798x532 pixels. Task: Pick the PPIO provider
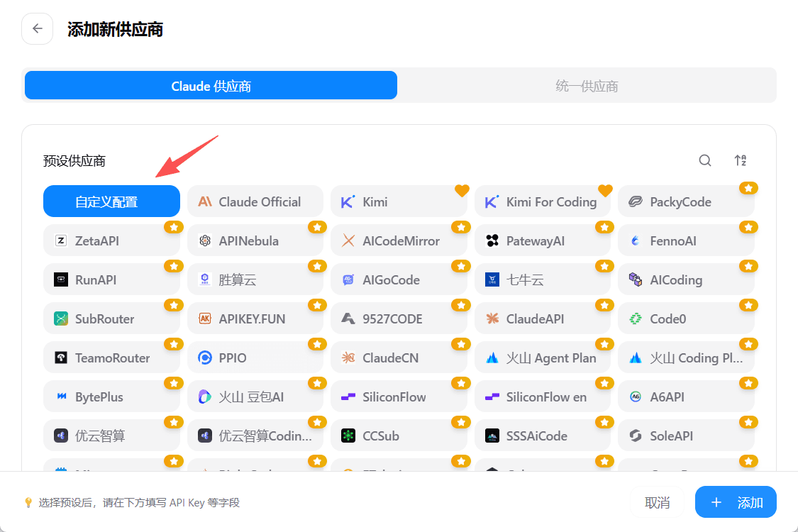tap(255, 358)
